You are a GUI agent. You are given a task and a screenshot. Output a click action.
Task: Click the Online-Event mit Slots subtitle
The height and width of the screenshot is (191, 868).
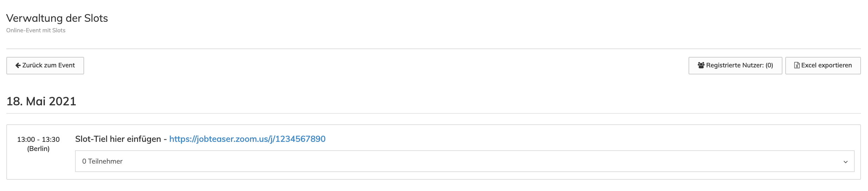click(x=36, y=31)
